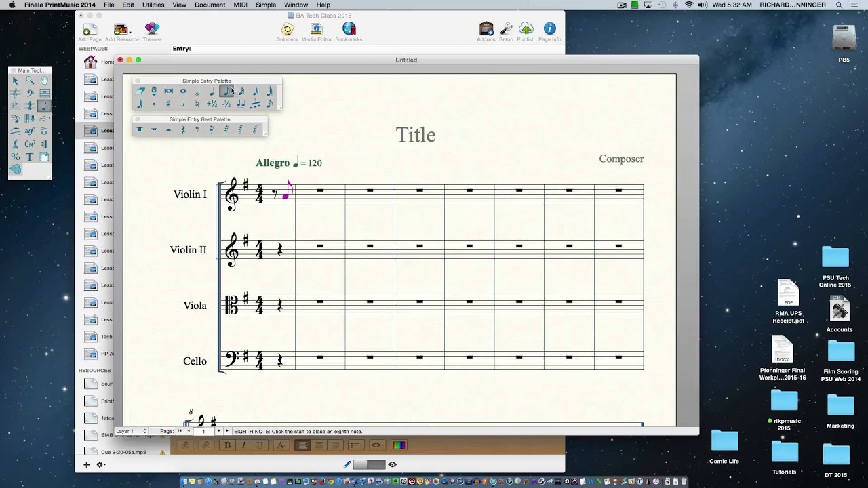Open Bookmarks in the toolbar
Viewport: 868px width, 488px height.
pos(349,32)
